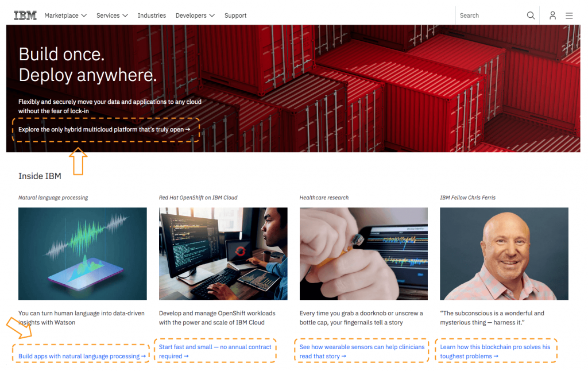Click the search magnifier icon
This screenshot has height=371, width=588.
[x=531, y=16]
